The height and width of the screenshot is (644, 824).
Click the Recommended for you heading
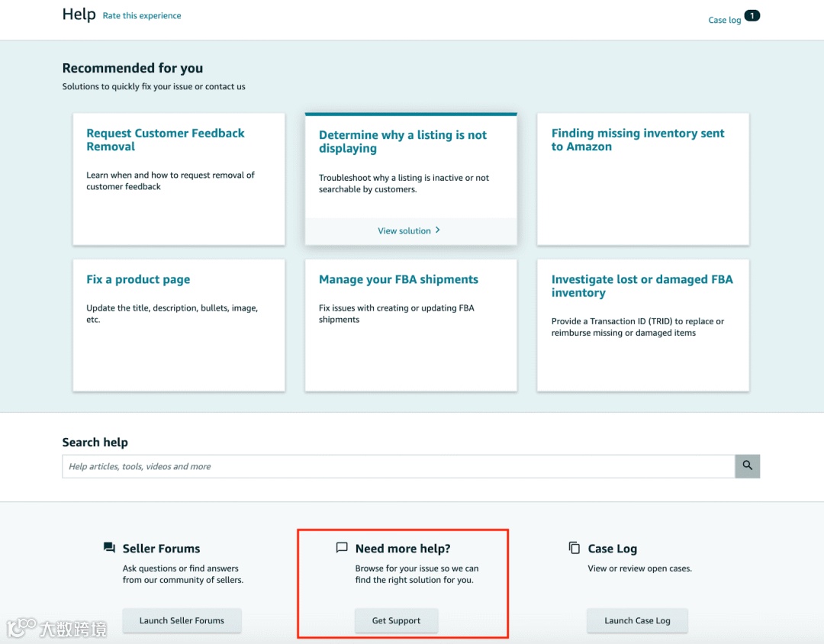pyautogui.click(x=133, y=68)
